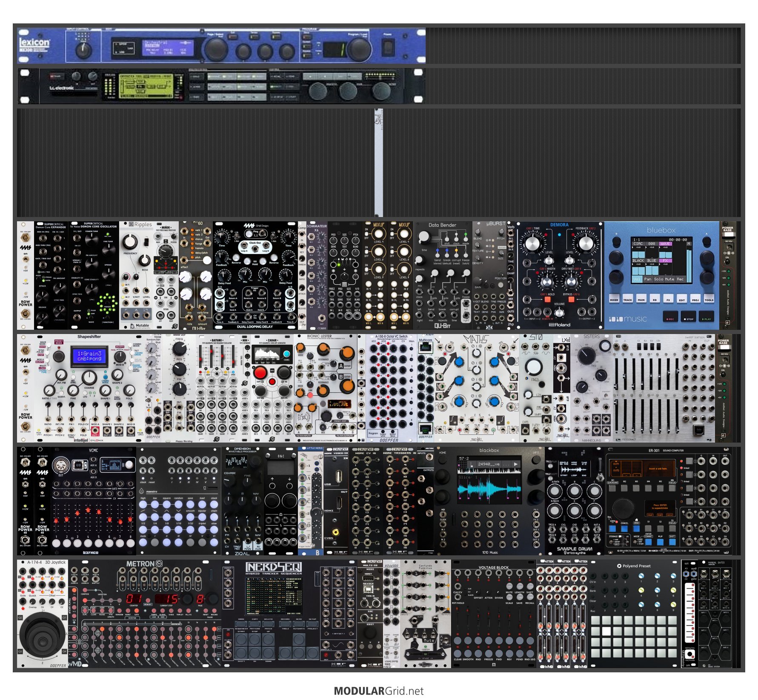Flip the Lexicon MX200 power switch
The height and width of the screenshot is (700, 758).
point(388,48)
